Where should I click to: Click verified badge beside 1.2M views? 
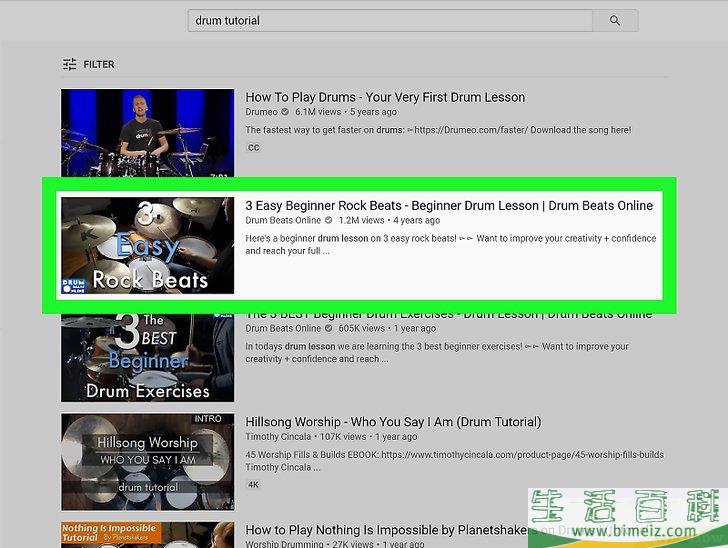[329, 220]
